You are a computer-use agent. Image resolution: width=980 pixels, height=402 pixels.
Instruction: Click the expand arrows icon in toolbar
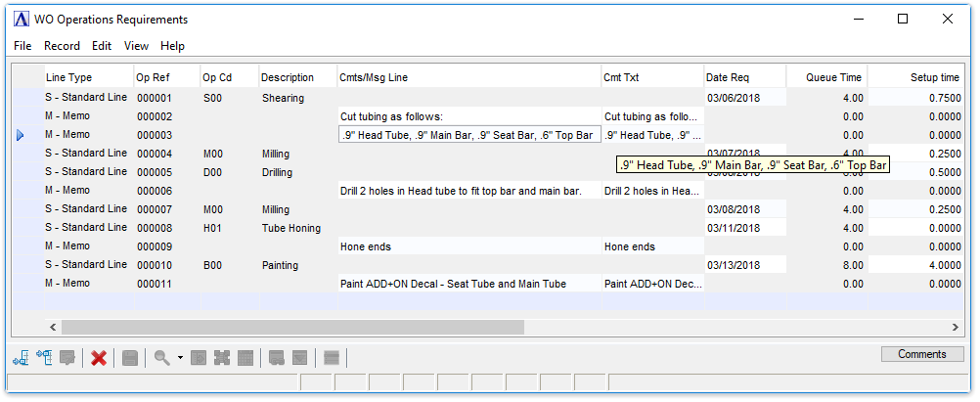[x=222, y=358]
